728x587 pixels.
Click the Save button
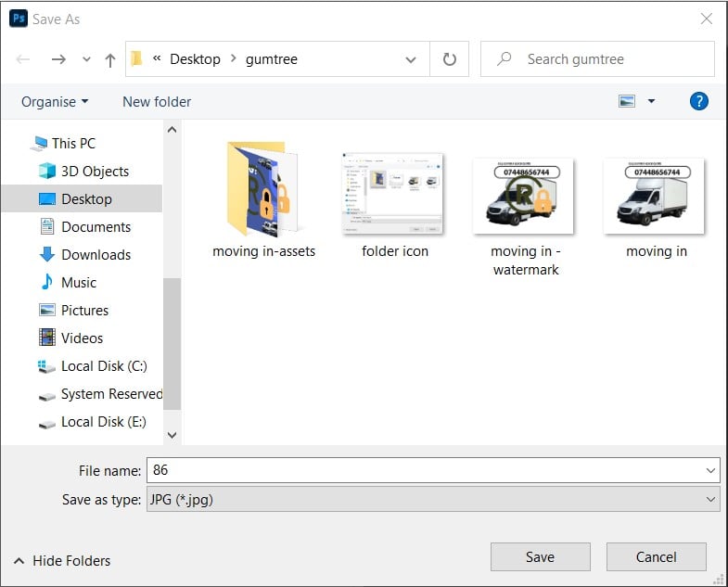(x=541, y=556)
